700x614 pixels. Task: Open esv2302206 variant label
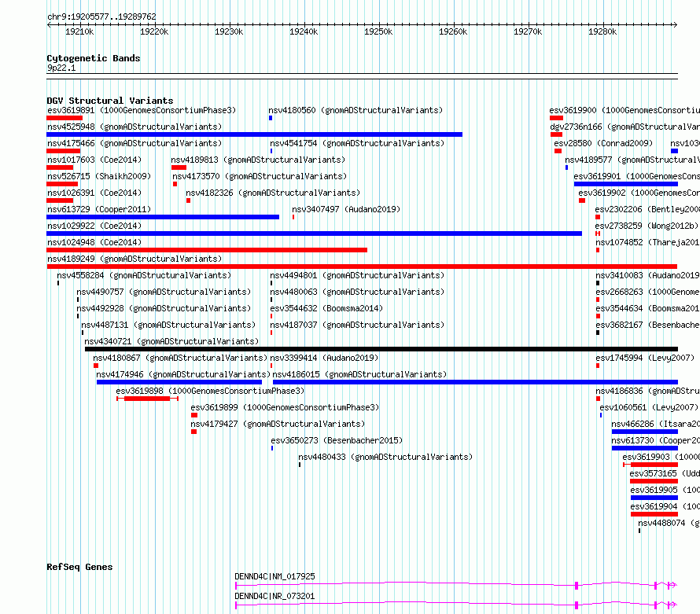[x=647, y=209]
